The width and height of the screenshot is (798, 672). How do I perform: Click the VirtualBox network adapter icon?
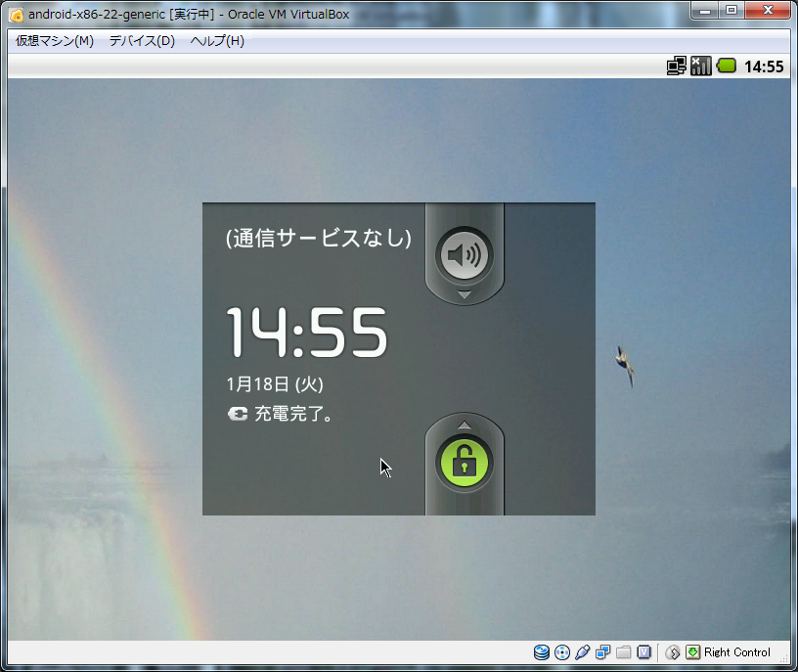603,652
